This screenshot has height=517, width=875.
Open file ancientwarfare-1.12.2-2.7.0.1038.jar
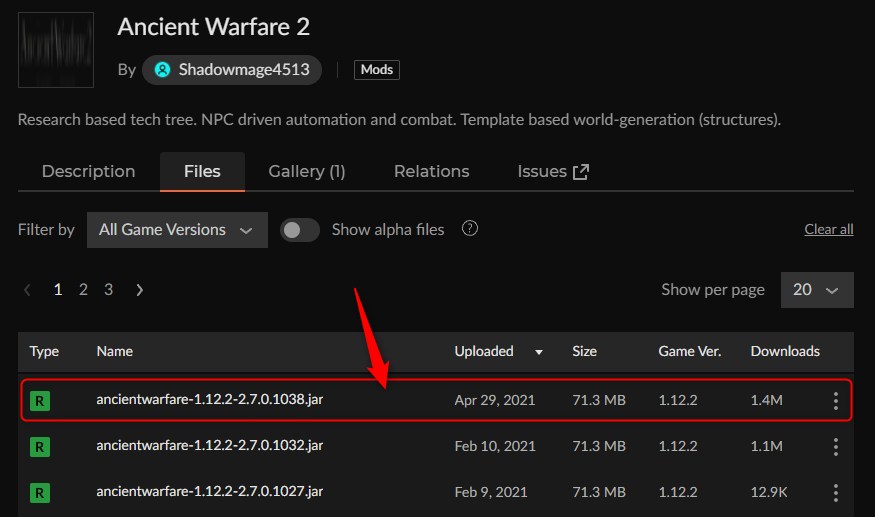click(209, 400)
